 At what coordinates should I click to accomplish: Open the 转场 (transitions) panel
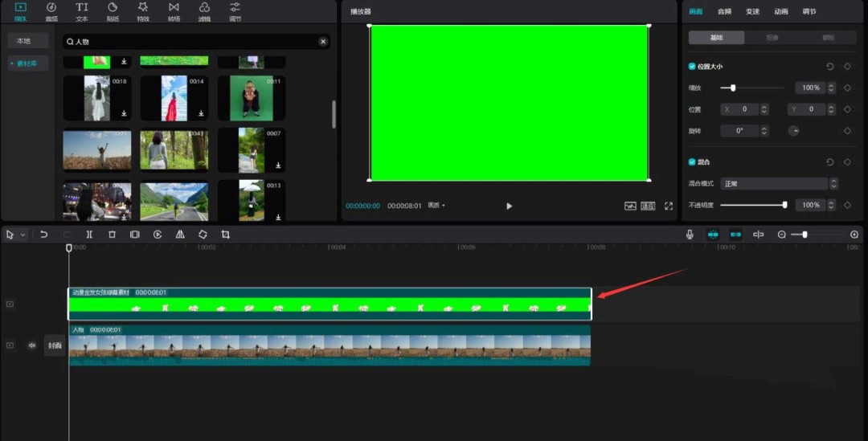point(174,10)
